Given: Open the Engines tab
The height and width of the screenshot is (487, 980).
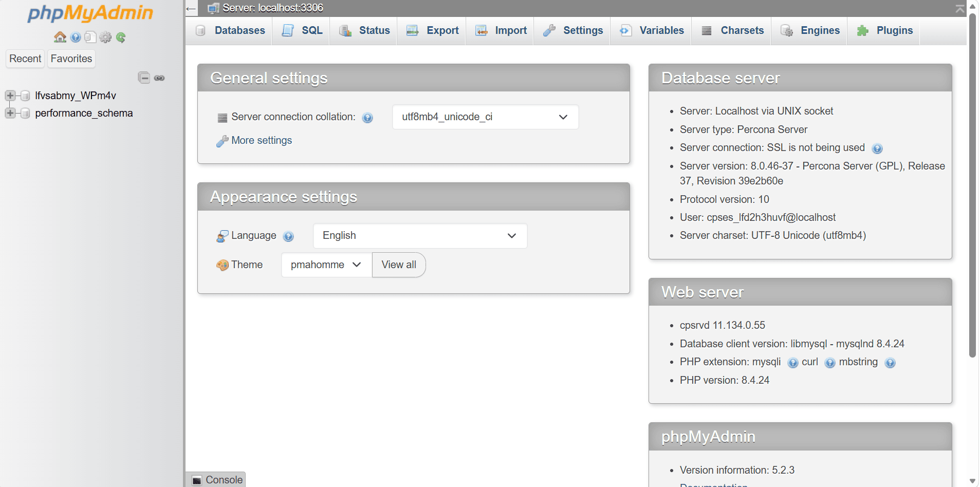Looking at the screenshot, I should click(810, 31).
